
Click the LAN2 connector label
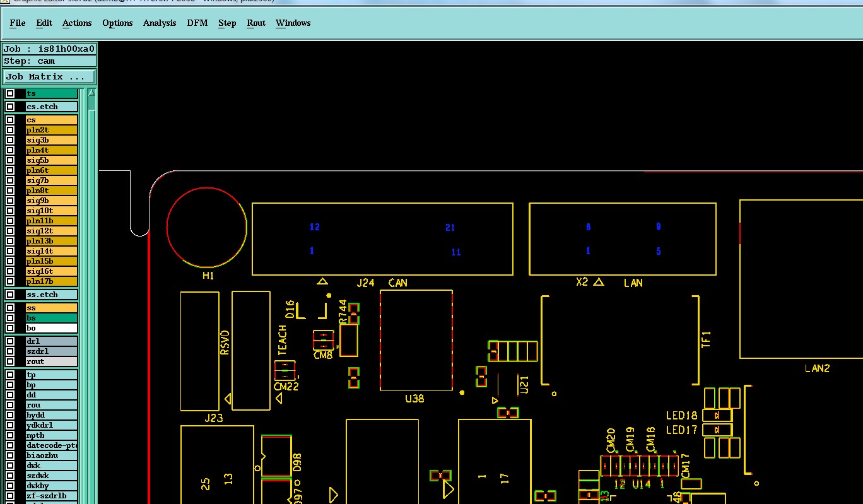pos(818,368)
